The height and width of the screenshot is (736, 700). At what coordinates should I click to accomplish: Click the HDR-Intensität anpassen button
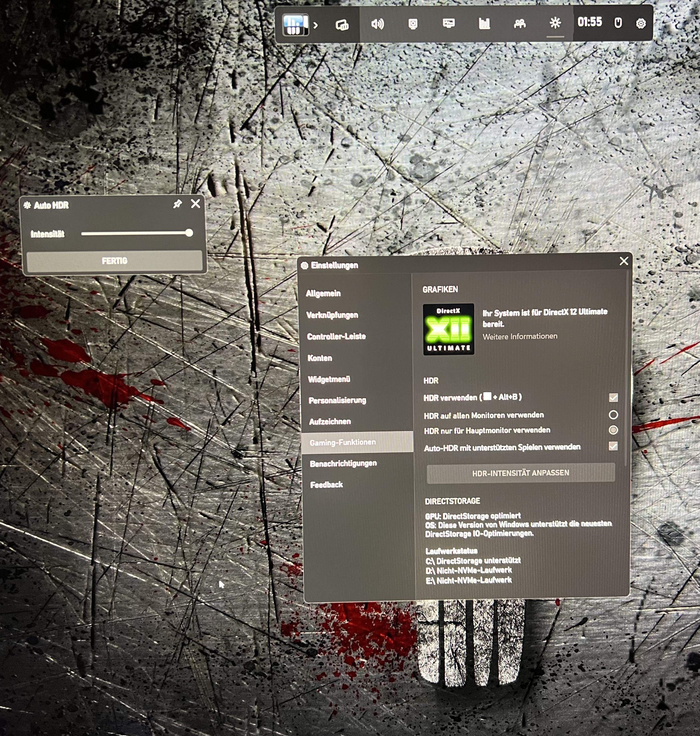(520, 473)
